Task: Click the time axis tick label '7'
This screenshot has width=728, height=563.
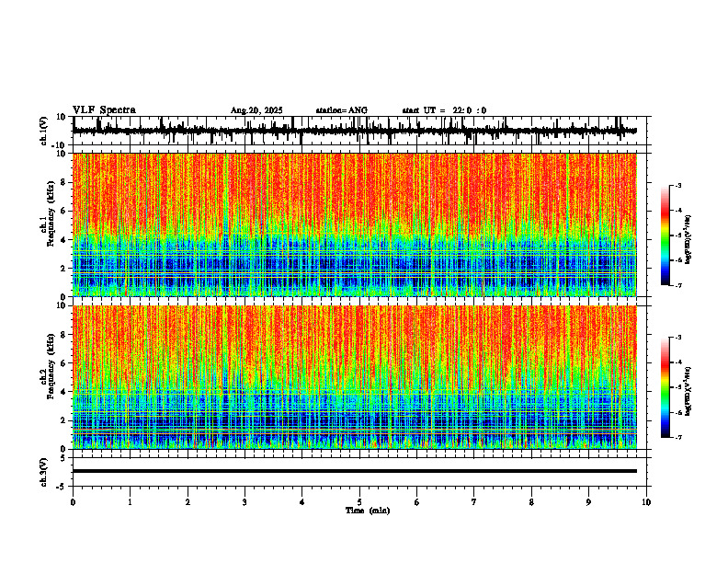Action: (474, 502)
